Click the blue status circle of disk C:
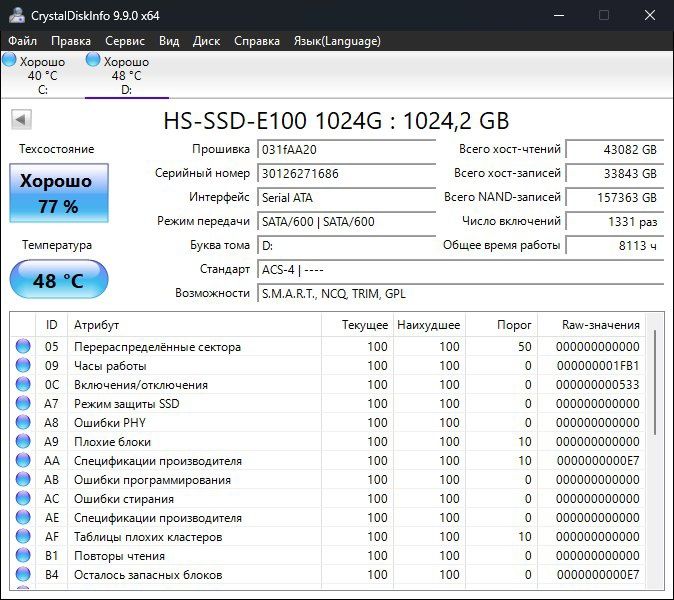The height and width of the screenshot is (600, 674). (x=9, y=60)
